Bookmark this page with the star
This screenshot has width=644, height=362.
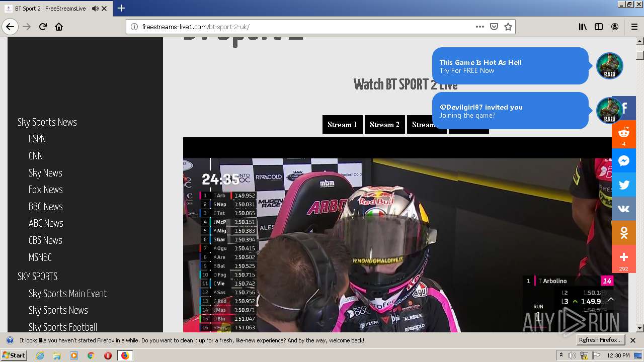508,27
